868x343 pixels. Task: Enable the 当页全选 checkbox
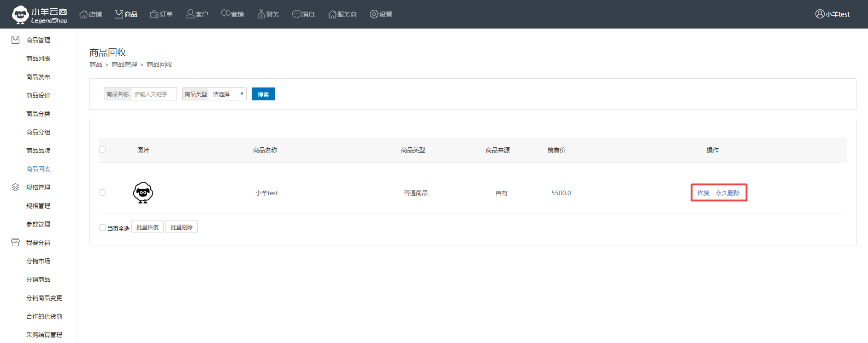[102, 227]
